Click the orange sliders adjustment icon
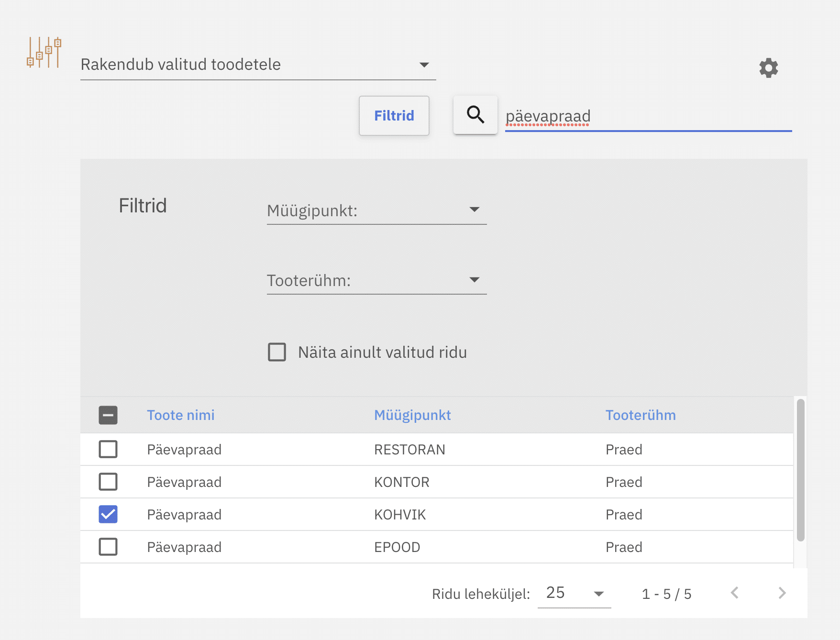 pyautogui.click(x=44, y=53)
